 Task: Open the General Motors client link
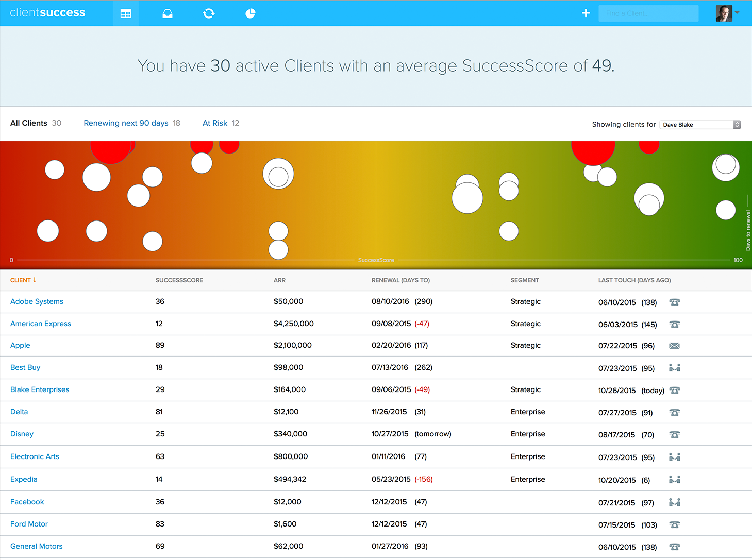pos(36,546)
